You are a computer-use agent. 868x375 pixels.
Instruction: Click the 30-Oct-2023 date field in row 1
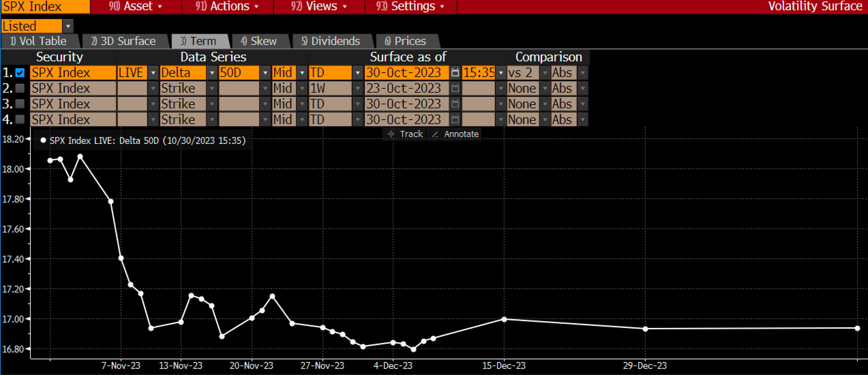click(x=407, y=73)
